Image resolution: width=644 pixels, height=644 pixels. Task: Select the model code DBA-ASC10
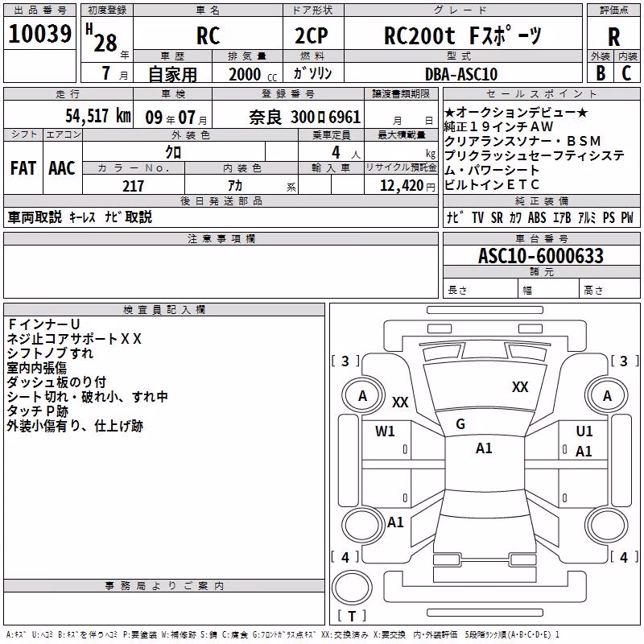[461, 74]
